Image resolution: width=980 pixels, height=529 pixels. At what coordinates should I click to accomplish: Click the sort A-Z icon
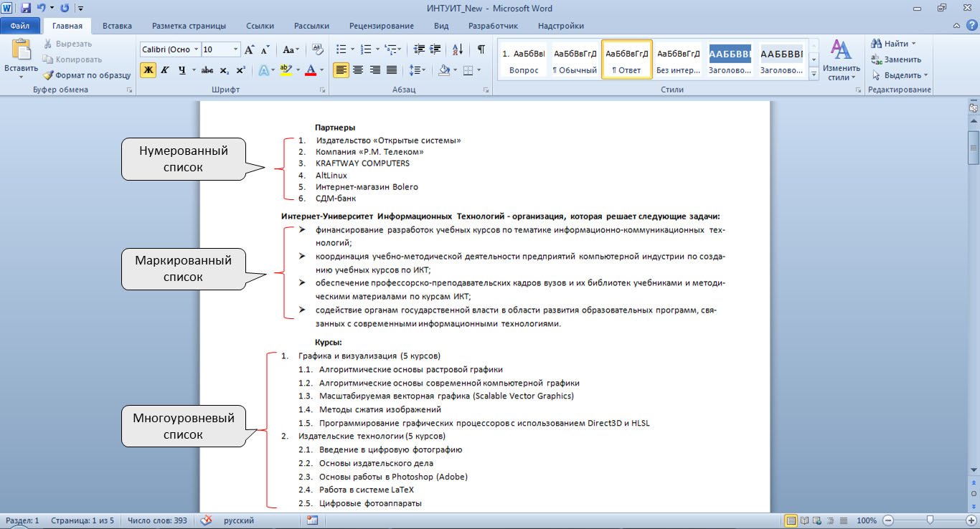pos(457,49)
